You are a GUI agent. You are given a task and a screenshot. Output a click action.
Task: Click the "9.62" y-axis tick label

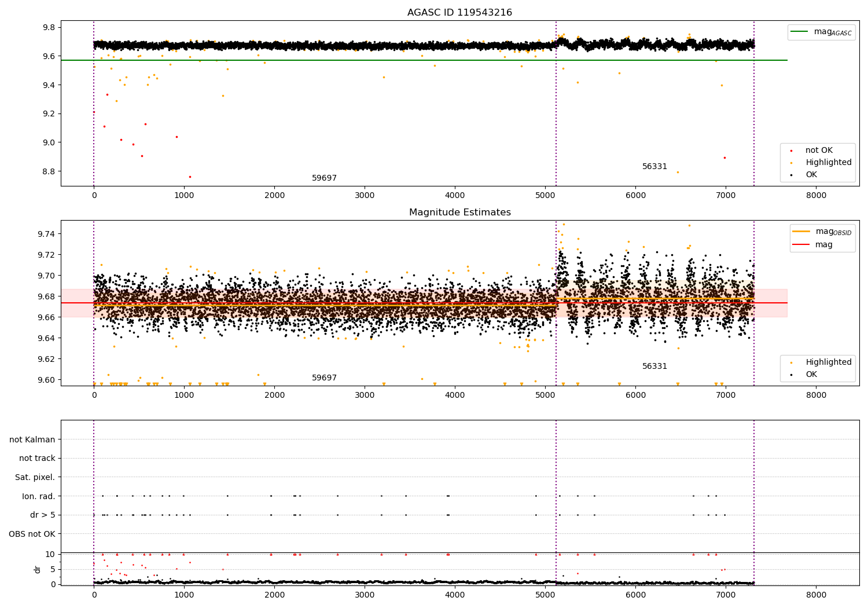pyautogui.click(x=46, y=359)
